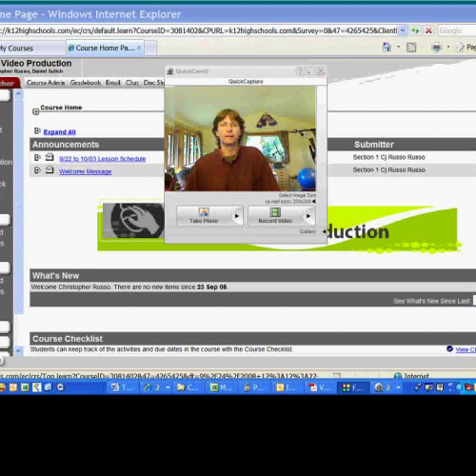The width and height of the screenshot is (476, 476).
Task: Click the Expand All link
Action: coord(59,132)
